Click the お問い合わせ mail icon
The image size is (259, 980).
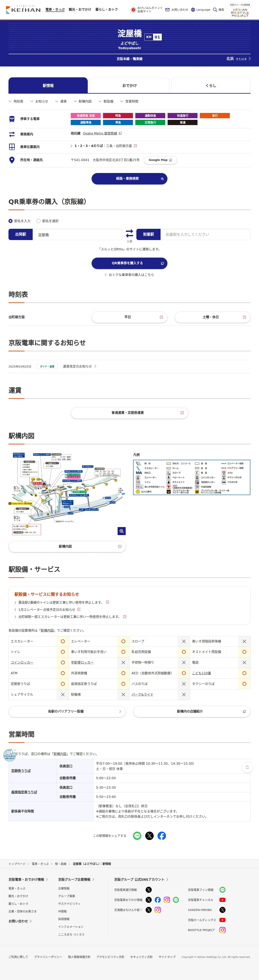coord(167,9)
